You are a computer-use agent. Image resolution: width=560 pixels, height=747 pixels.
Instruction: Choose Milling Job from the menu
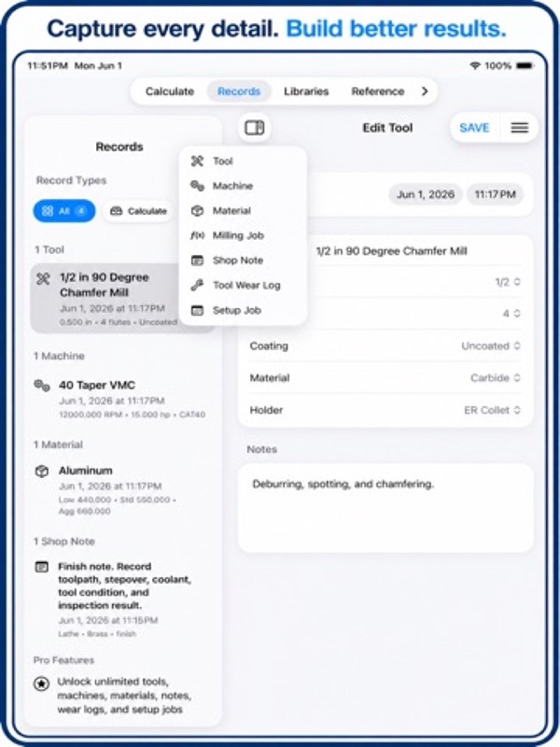[243, 235]
